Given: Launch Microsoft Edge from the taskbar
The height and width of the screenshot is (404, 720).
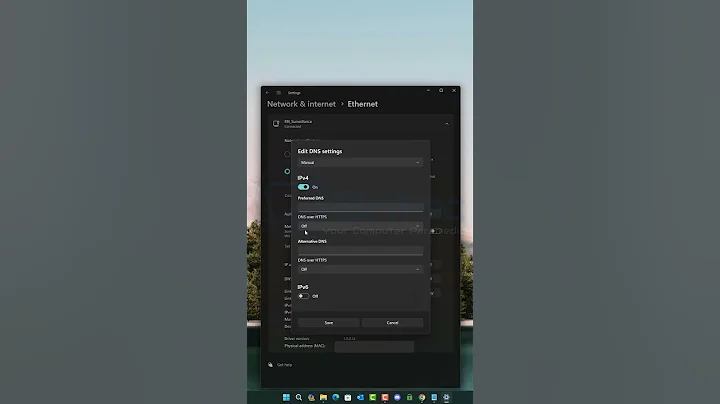Looking at the screenshot, I should [x=336, y=398].
